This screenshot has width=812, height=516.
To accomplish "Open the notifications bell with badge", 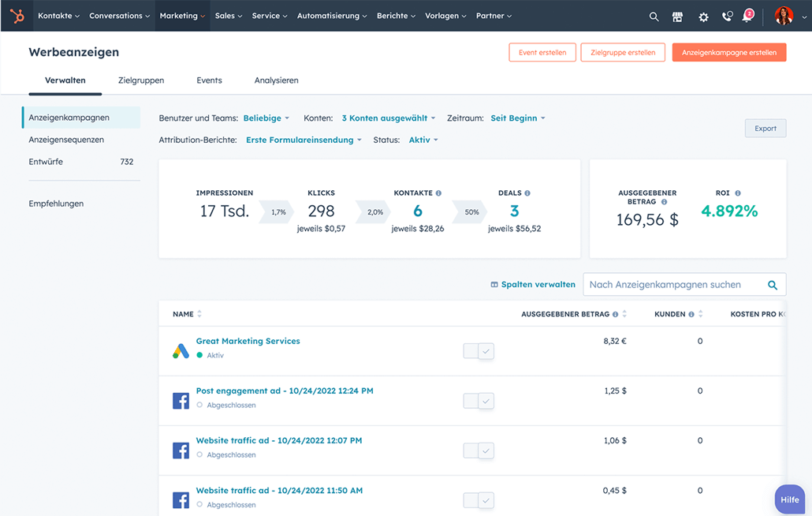I will pyautogui.click(x=747, y=17).
